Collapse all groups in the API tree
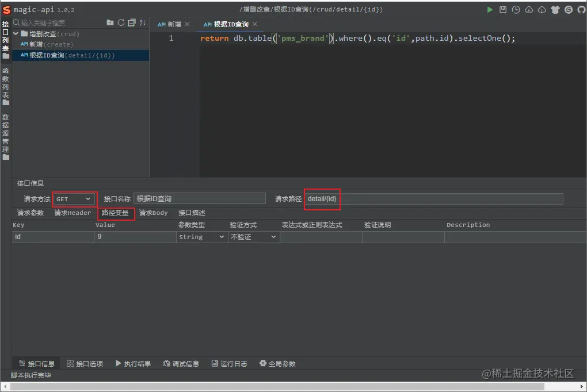587x392 pixels. click(132, 23)
